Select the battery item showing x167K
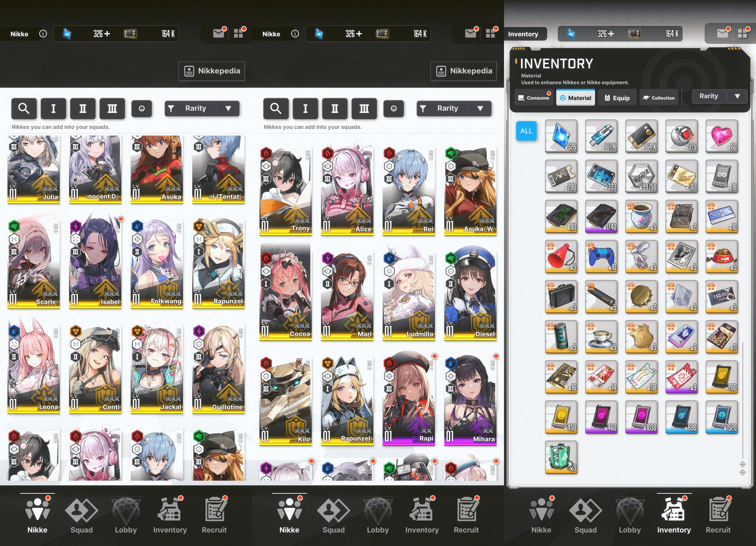Viewport: 756px width, 546px height. pyautogui.click(x=601, y=136)
